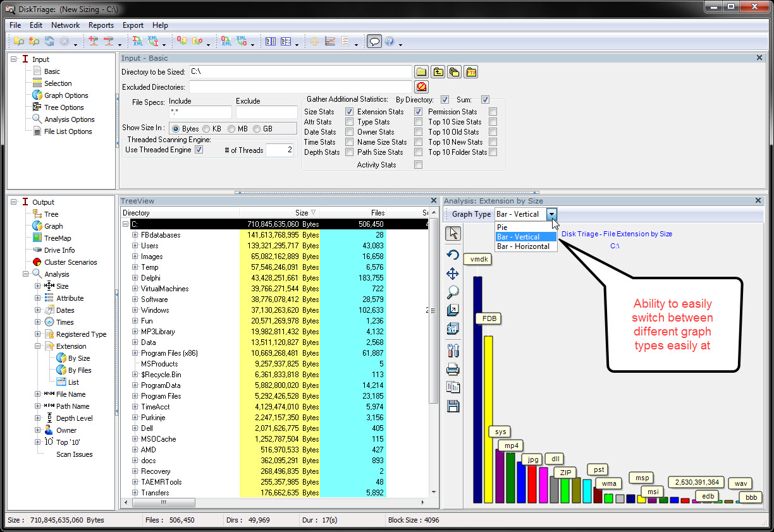This screenshot has width=774, height=532.
Task: Click the depth graph tool below the magnifier
Action: coord(453,310)
